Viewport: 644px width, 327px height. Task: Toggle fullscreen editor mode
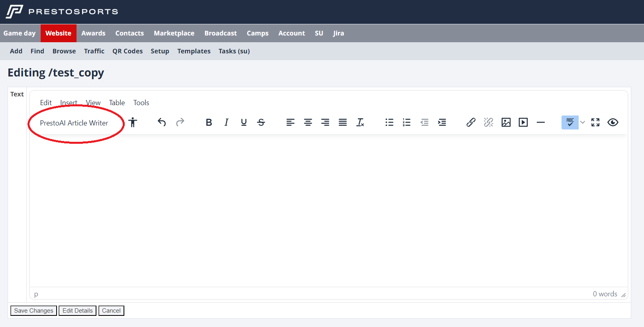[x=595, y=122]
